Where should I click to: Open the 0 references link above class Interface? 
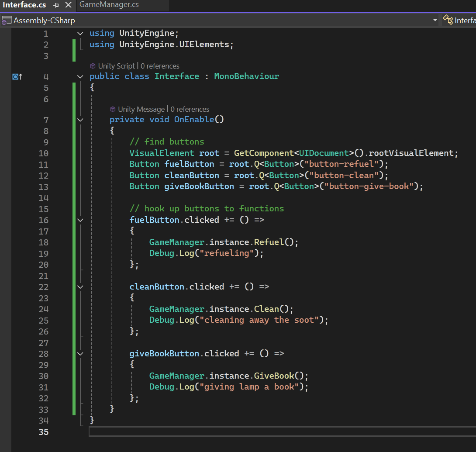[160, 66]
